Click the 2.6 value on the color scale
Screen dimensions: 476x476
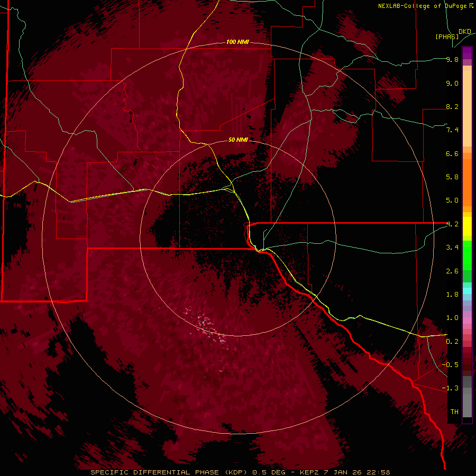(452, 271)
